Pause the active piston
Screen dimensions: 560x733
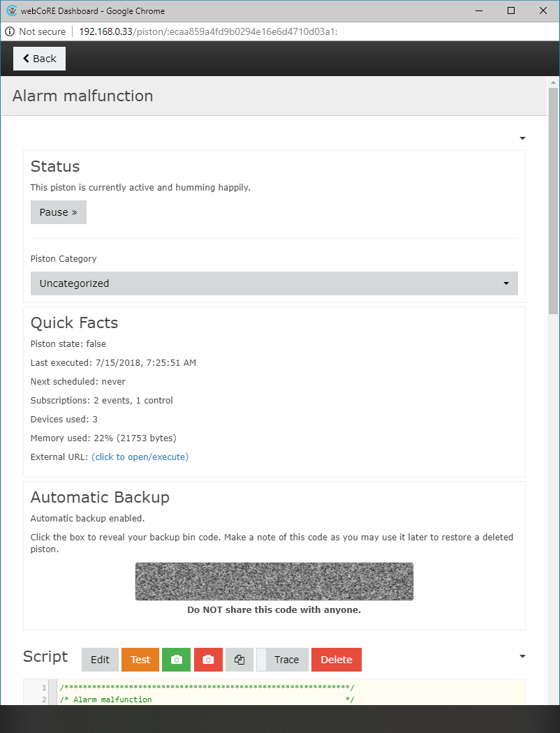coord(59,212)
